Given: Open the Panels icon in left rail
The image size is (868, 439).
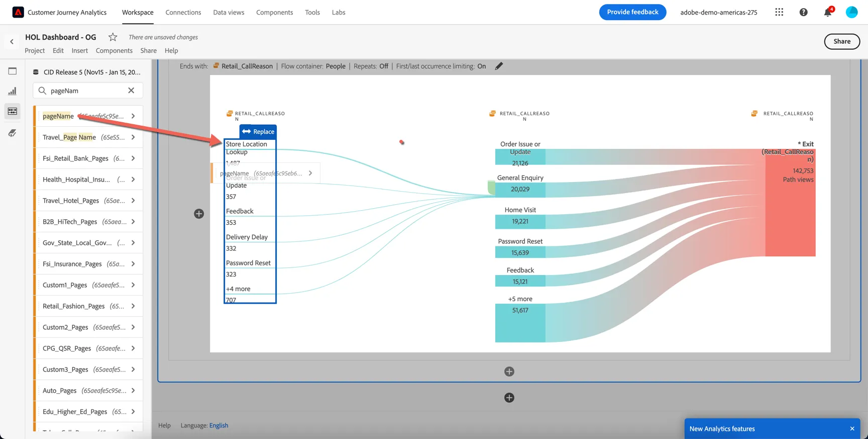Looking at the screenshot, I should [13, 71].
